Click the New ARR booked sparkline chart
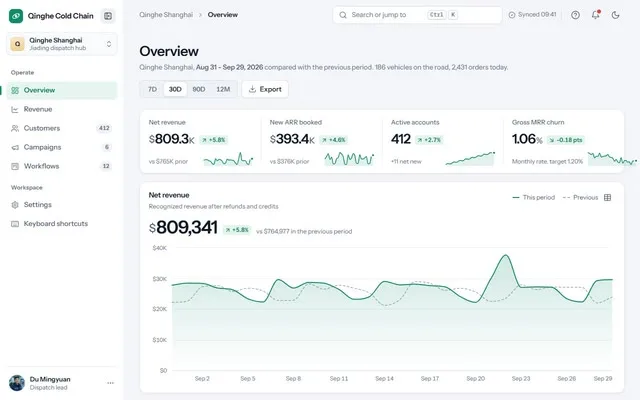This screenshot has height=400, width=640. (349, 158)
